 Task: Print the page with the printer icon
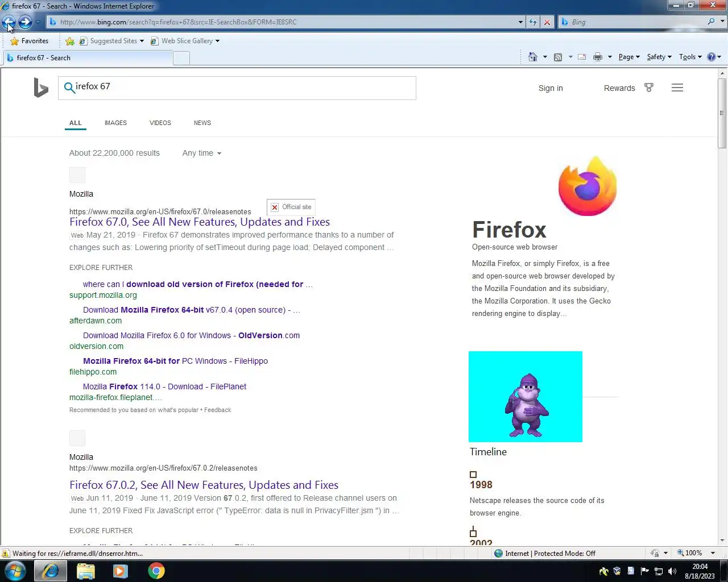point(598,57)
